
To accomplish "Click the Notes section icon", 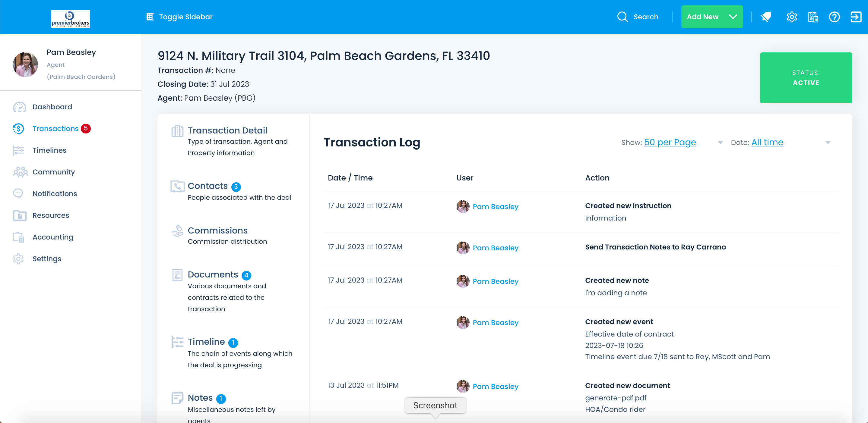I will pyautogui.click(x=177, y=398).
